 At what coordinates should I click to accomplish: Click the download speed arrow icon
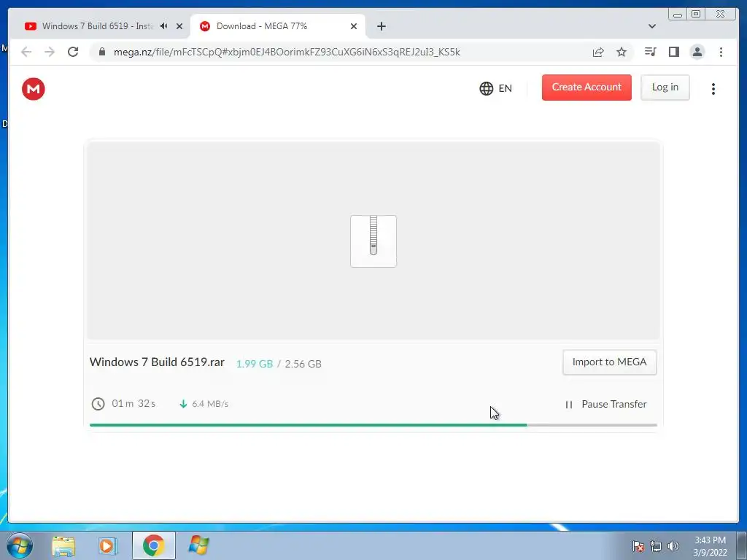183,404
